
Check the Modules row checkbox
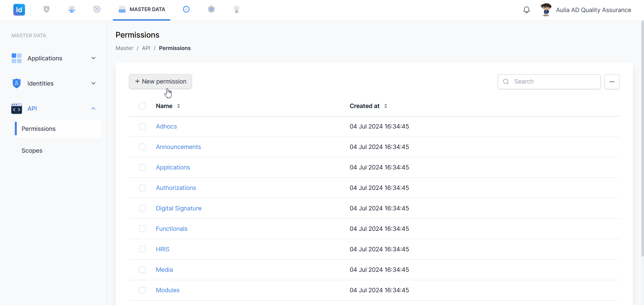pyautogui.click(x=142, y=290)
